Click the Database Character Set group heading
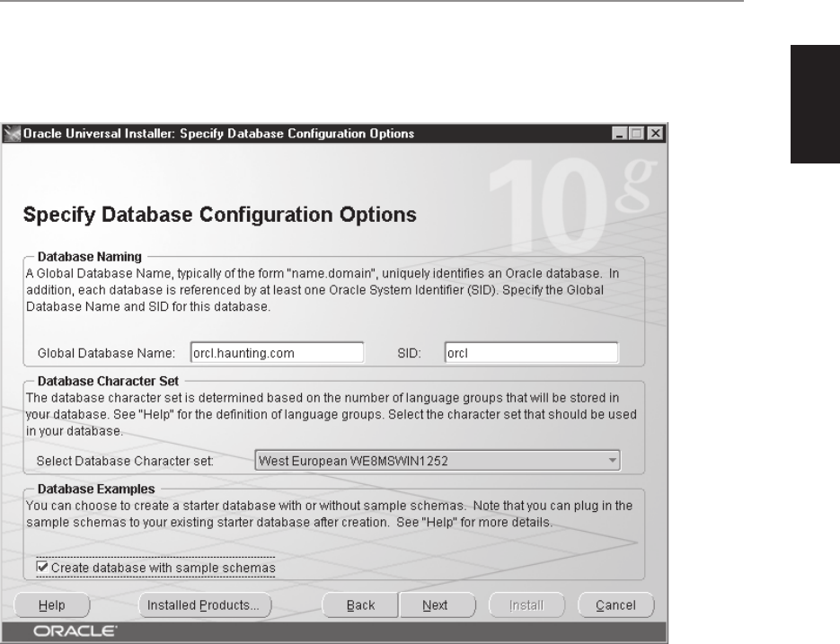The image size is (840, 644). click(x=108, y=381)
